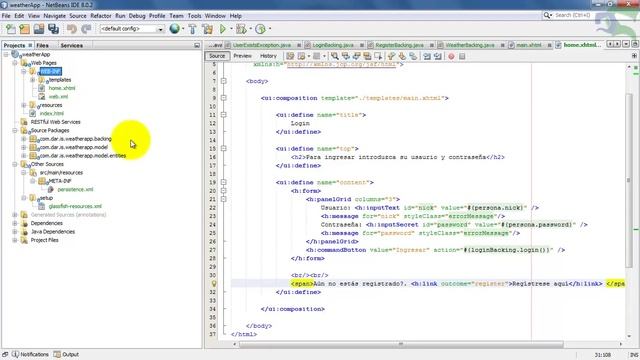Click the Stop Macro Recording icon
This screenshot has height=360, width=640.
[462, 56]
